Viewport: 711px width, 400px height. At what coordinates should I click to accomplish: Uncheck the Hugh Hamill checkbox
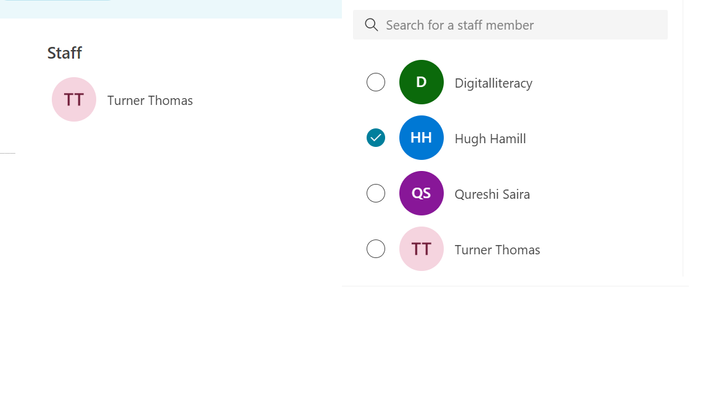coord(376,138)
